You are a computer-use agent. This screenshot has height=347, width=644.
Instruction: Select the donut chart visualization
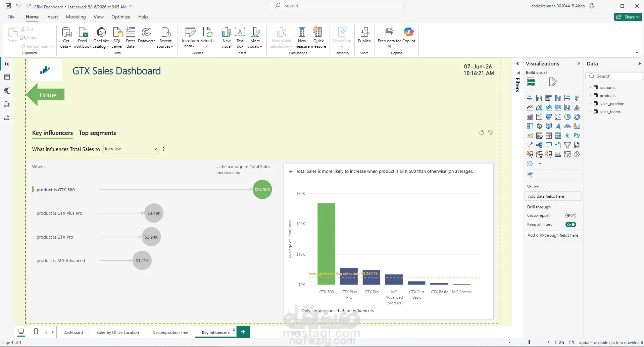click(577, 117)
